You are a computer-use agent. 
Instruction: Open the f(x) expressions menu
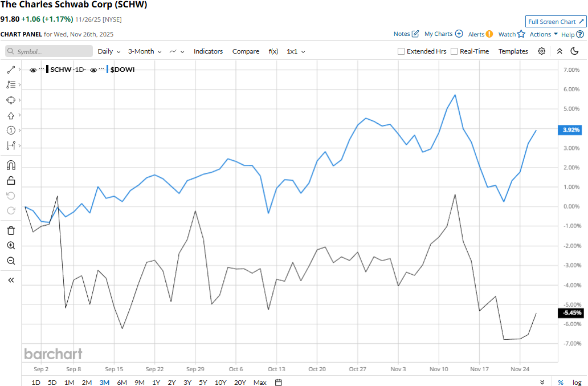[273, 51]
